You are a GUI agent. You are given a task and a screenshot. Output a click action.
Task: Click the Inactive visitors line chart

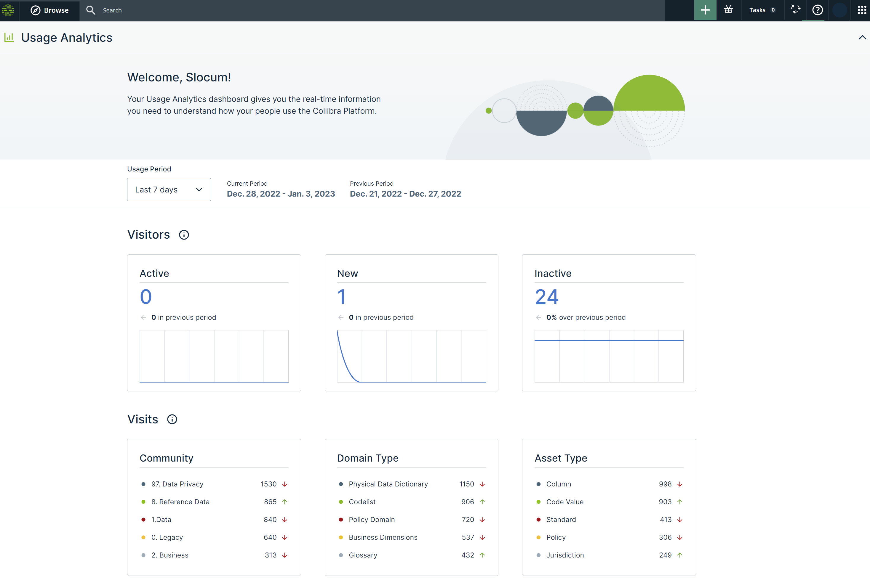click(x=609, y=356)
